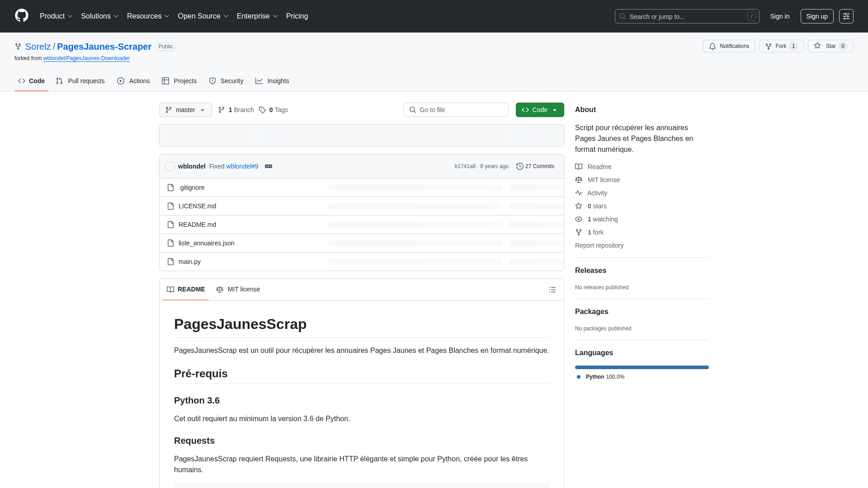Click the branch icon beside 1 Branch

click(x=222, y=110)
